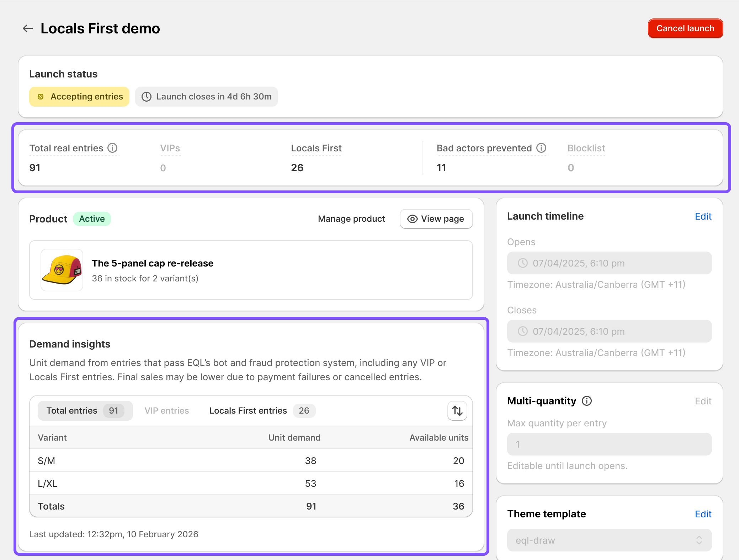Click the chevron arrows of theme template selector
The image size is (739, 560).
click(699, 540)
